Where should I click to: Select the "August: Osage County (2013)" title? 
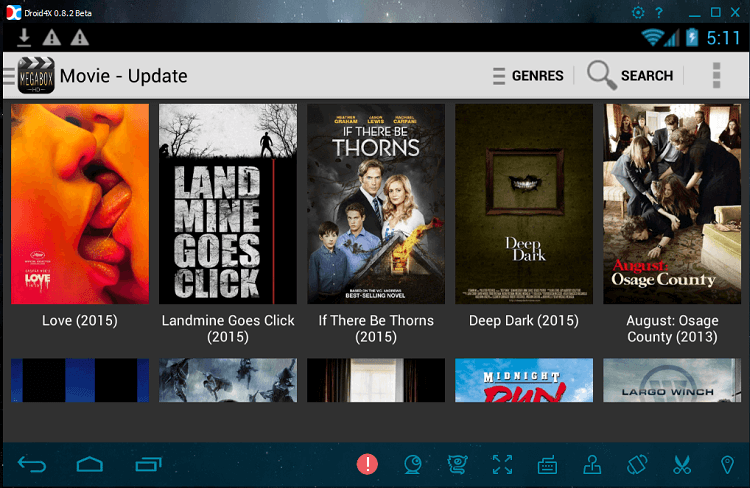pyautogui.click(x=672, y=329)
